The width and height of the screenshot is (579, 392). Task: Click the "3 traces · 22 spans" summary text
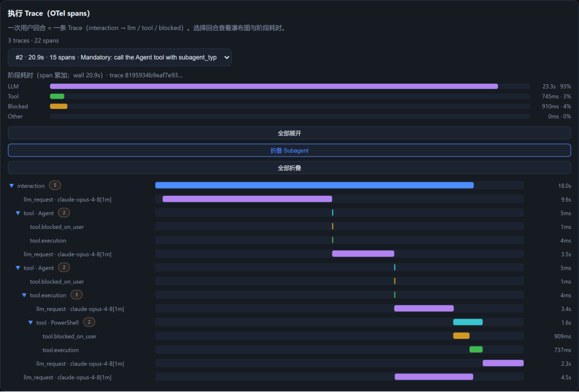33,41
